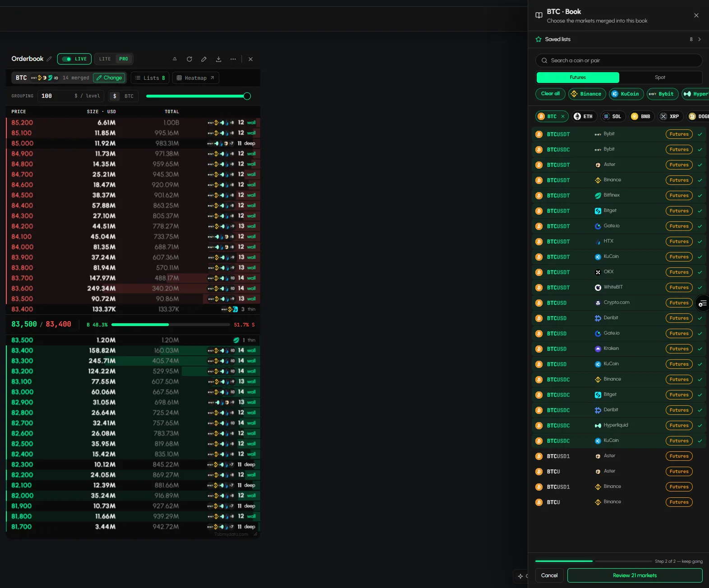Uncheck the BTCUSDC Hyperliquid market

[619, 425]
